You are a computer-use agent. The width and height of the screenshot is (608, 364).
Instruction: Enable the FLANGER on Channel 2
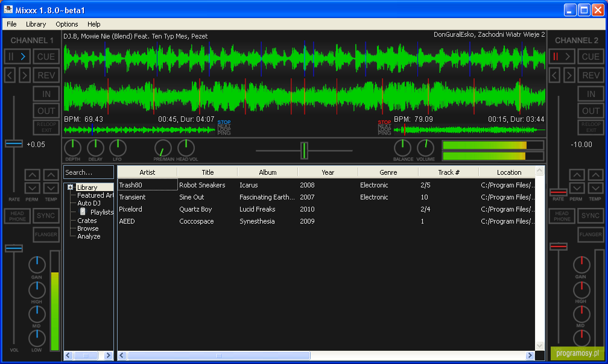click(x=591, y=234)
